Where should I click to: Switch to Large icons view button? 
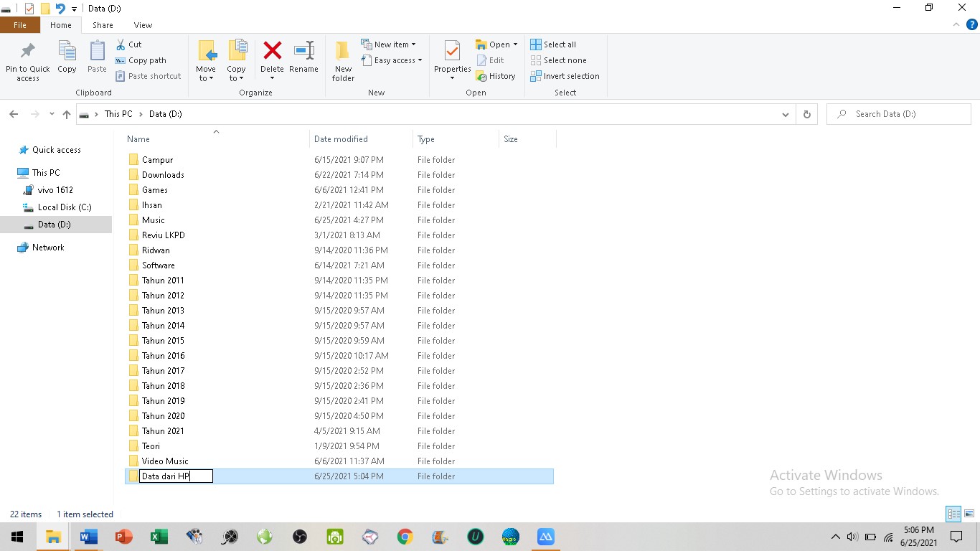[969, 514]
